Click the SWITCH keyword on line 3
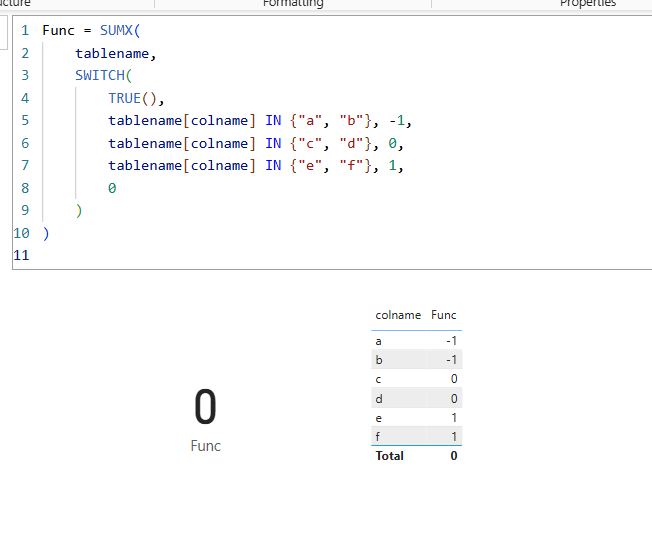Image resolution: width=652 pixels, height=559 pixels. (100, 75)
